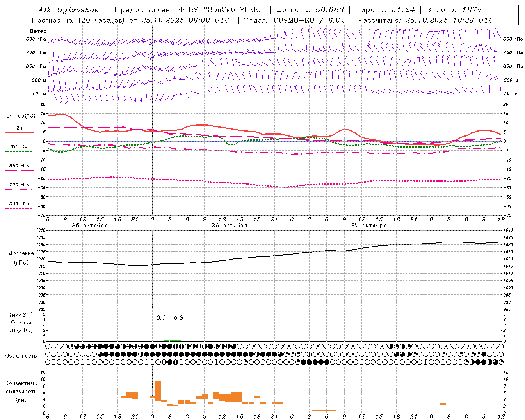Image resolution: width=525 pixels, height=420 pixels.
Task: Click the Конвективн. convective cloud label
Action: 21,384
